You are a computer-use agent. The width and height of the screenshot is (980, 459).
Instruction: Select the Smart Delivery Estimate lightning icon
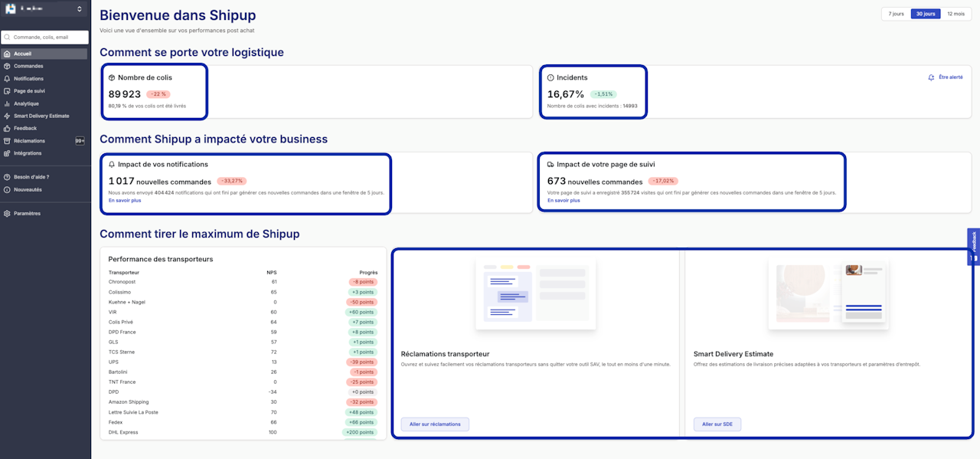(7, 116)
